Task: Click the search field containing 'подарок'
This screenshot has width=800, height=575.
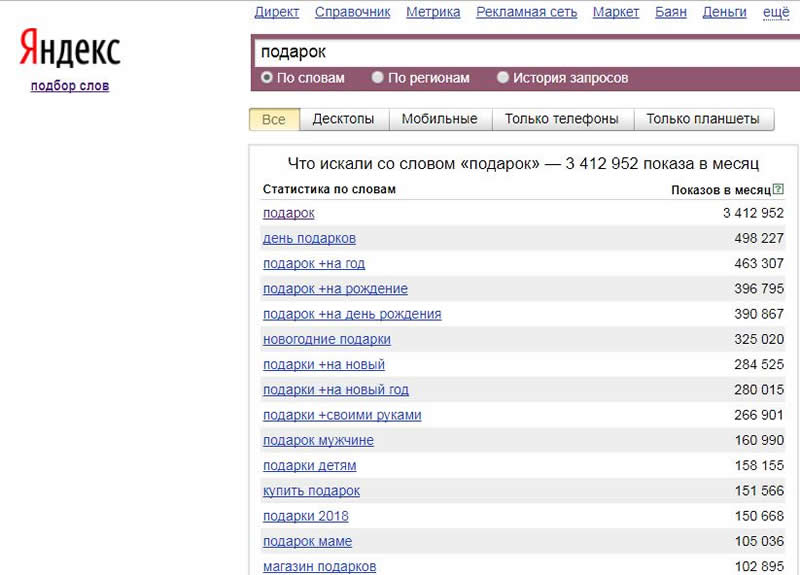Action: tap(520, 51)
